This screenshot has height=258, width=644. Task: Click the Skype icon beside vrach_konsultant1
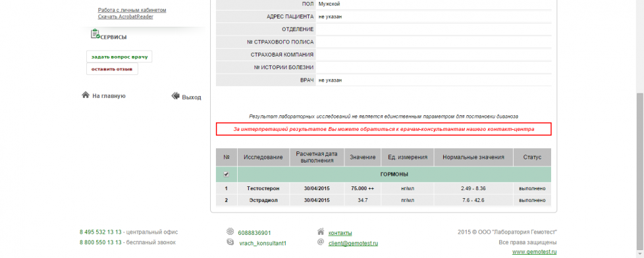tap(230, 242)
